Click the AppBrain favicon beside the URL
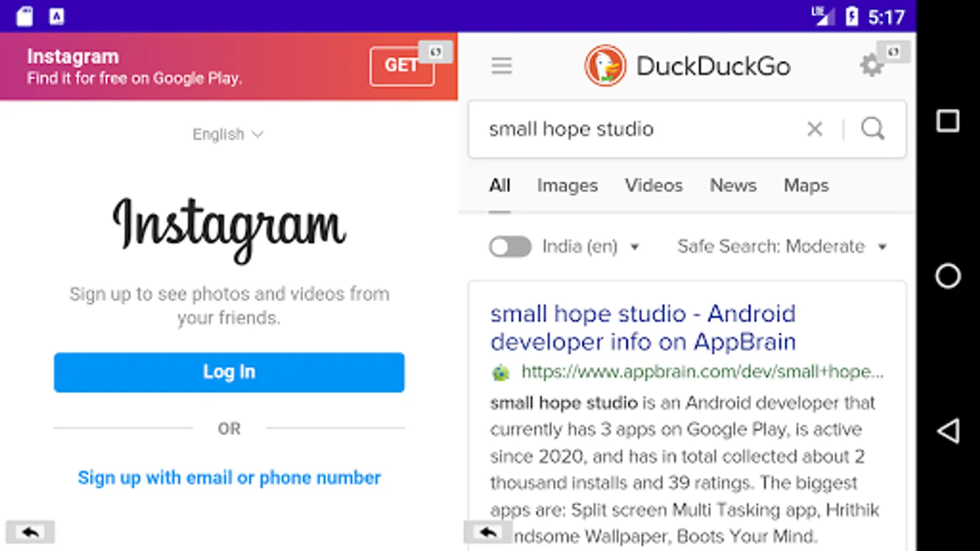 tap(501, 372)
